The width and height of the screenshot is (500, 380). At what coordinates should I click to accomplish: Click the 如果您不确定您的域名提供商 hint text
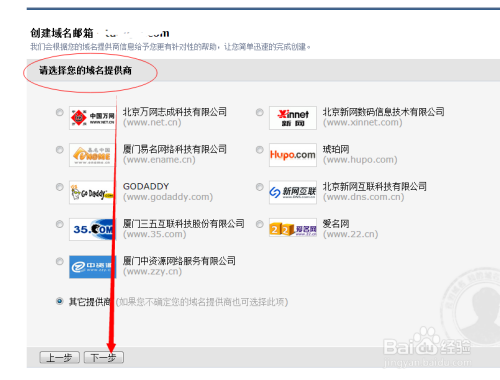click(x=202, y=302)
